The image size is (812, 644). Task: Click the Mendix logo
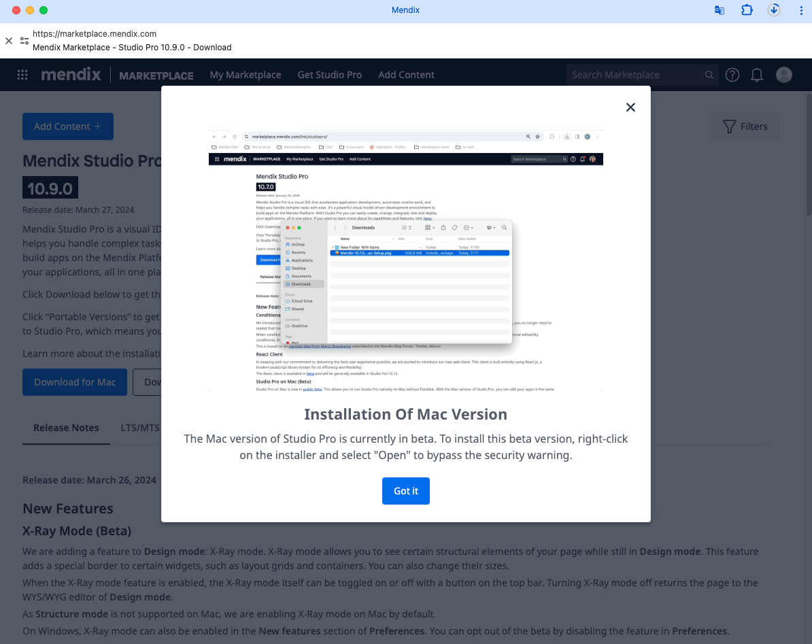71,75
